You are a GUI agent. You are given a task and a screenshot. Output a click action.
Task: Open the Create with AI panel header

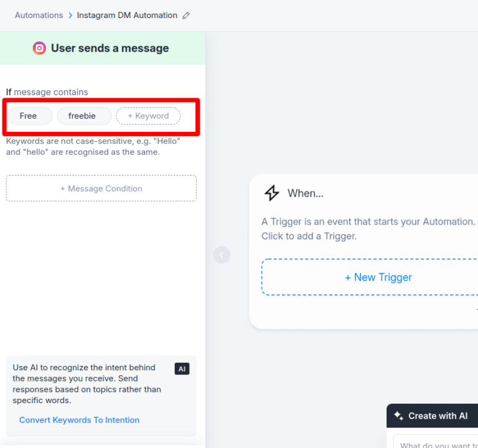(438, 416)
